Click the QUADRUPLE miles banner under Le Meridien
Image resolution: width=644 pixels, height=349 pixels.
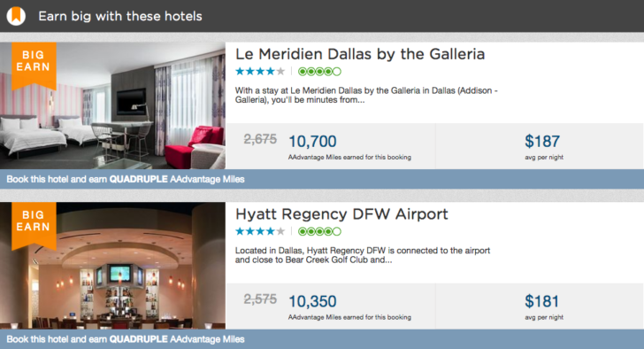point(322,179)
